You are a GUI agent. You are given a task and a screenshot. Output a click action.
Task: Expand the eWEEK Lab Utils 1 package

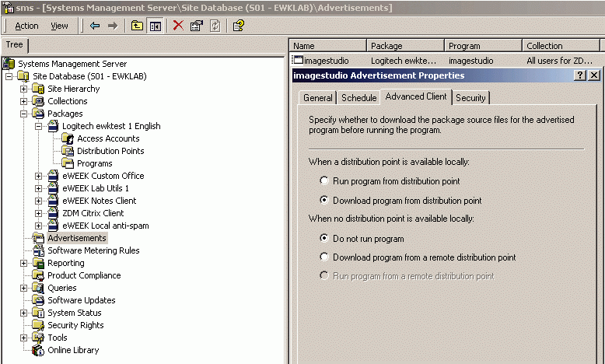[x=39, y=188]
